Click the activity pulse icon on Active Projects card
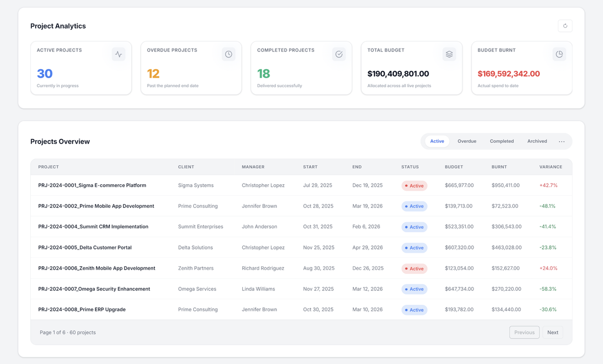 tap(118, 54)
